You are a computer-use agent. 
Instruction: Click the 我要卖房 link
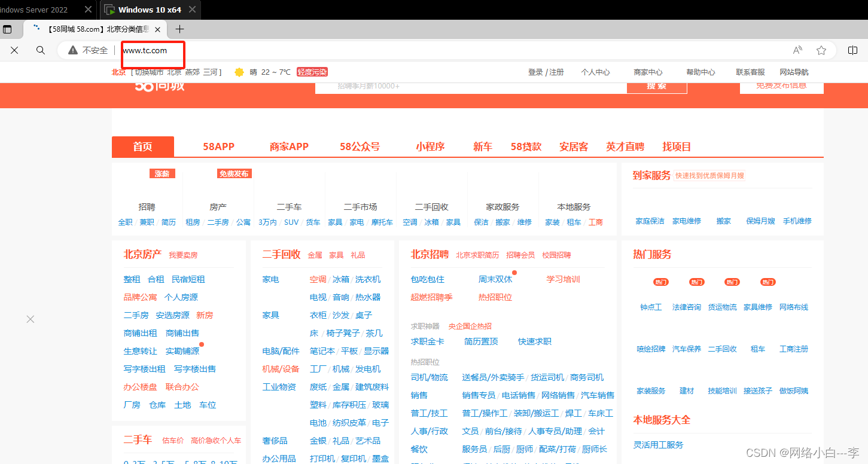(183, 255)
